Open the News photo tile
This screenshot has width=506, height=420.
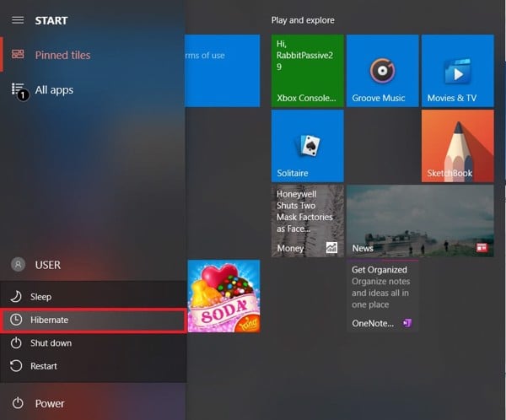[x=420, y=221]
